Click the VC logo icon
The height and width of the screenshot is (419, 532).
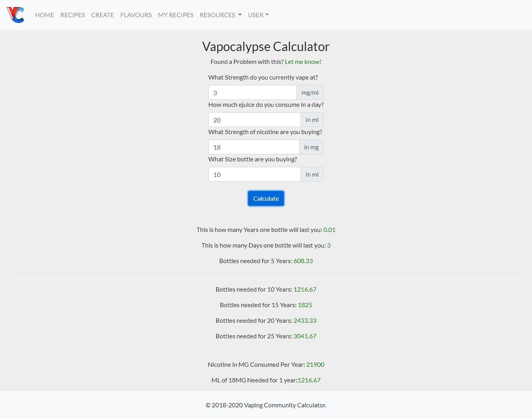pyautogui.click(x=16, y=15)
